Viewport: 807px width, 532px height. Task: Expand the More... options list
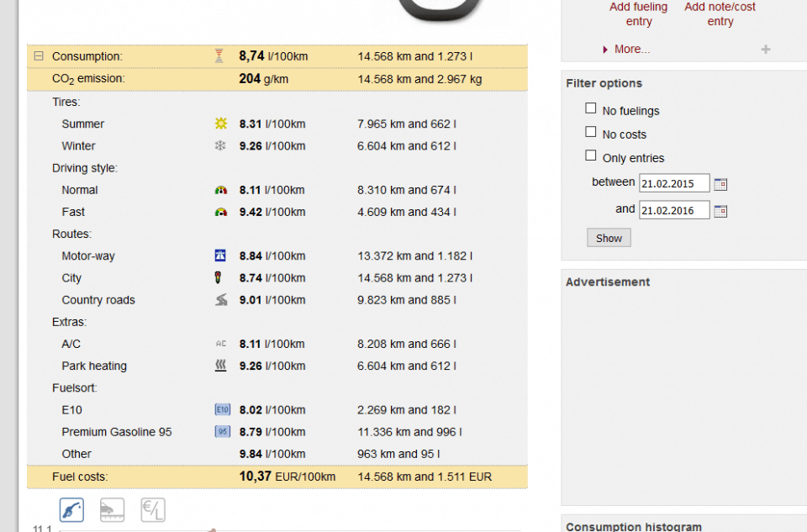[631, 50]
